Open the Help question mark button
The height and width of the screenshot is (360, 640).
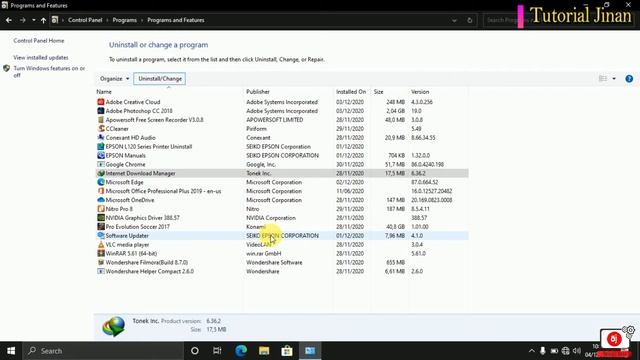(x=629, y=79)
